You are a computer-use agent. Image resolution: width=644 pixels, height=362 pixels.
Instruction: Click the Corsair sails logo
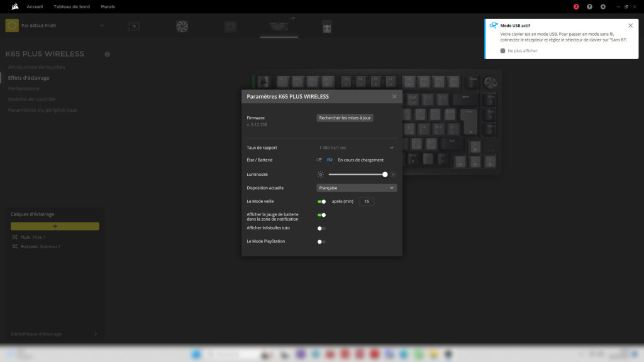[15, 6]
